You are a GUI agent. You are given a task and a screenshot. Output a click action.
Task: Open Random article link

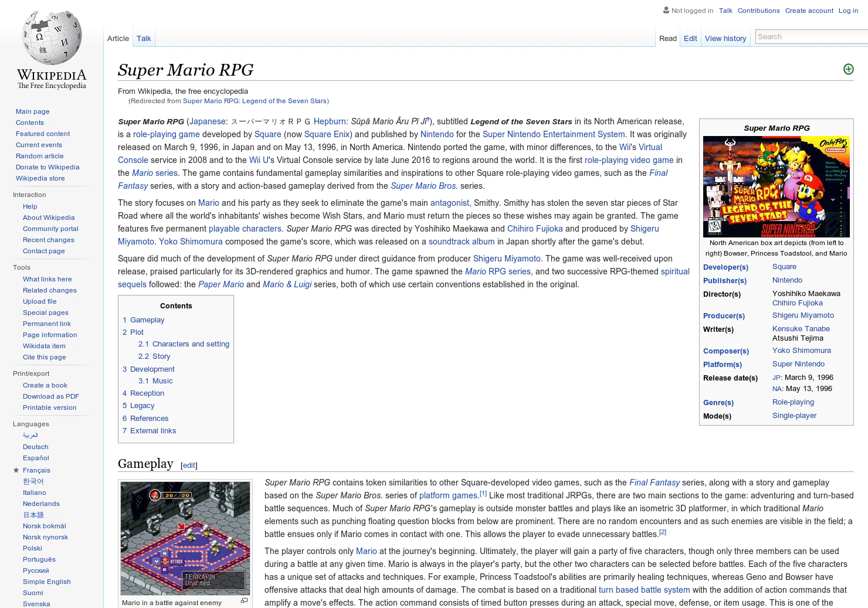tap(39, 156)
